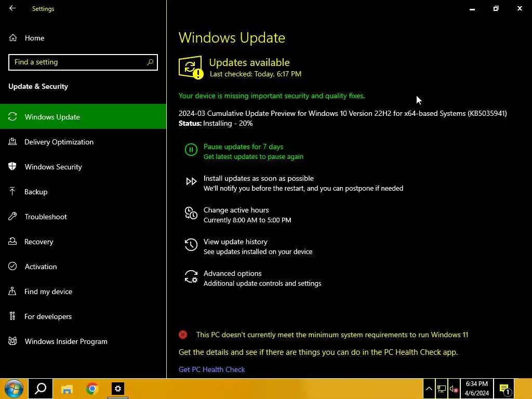This screenshot has width=532, height=399.
Task: Click the Delivery Optimization sidebar icon
Action: coord(12,141)
